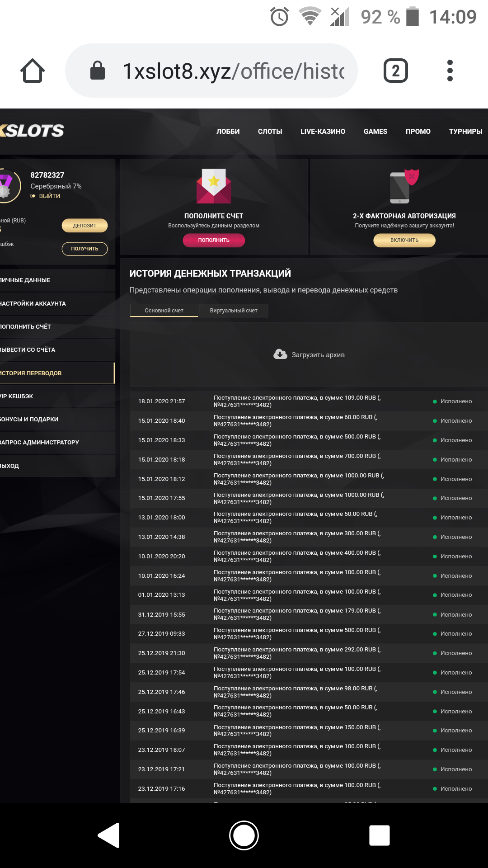This screenshot has height=868, width=488.
Task: Tap the Android home circle button
Action: point(244,835)
